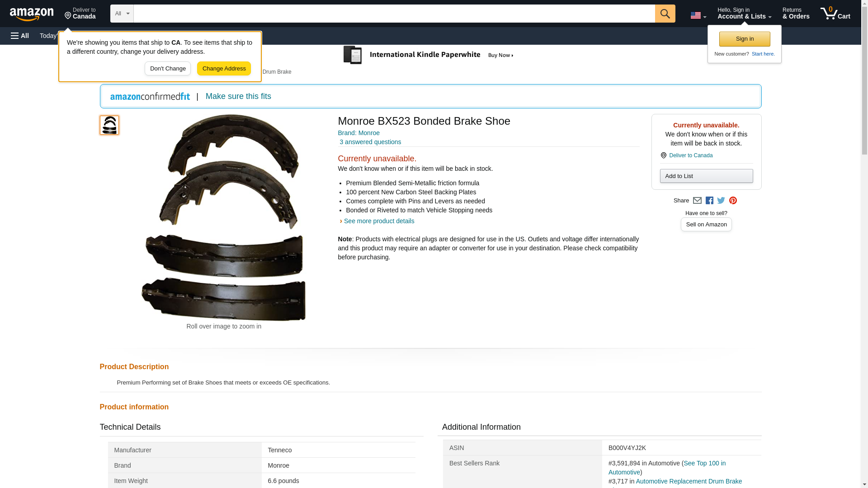The height and width of the screenshot is (488, 868).
Task: Open the All hamburger menu
Action: (20, 36)
